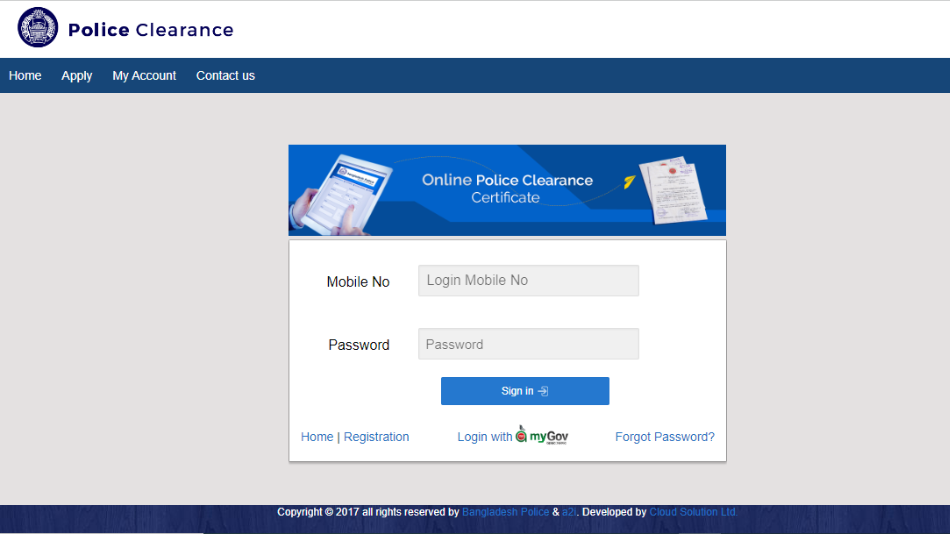Visit the Bangladesh Police footer link

[505, 512]
